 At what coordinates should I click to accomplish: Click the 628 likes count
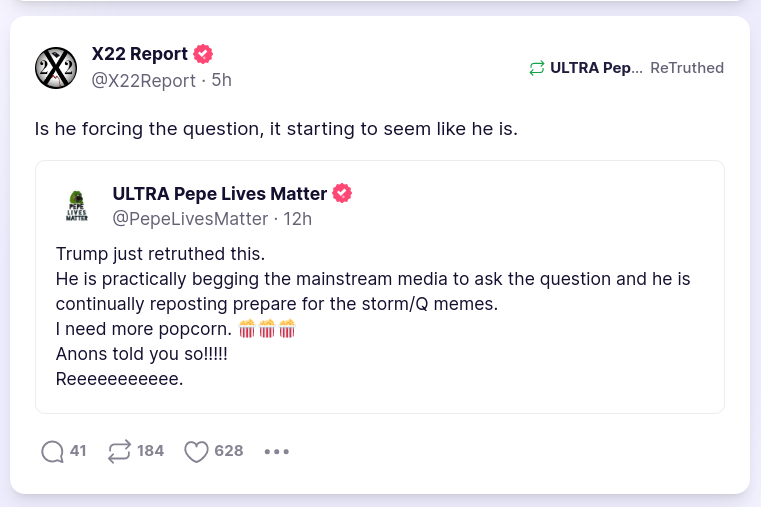tap(229, 451)
